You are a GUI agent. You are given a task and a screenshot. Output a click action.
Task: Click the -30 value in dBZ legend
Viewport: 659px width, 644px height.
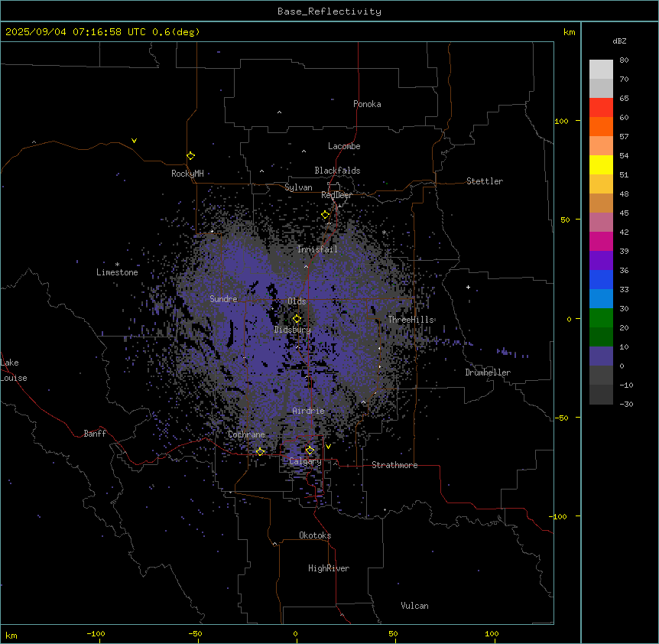pos(626,404)
